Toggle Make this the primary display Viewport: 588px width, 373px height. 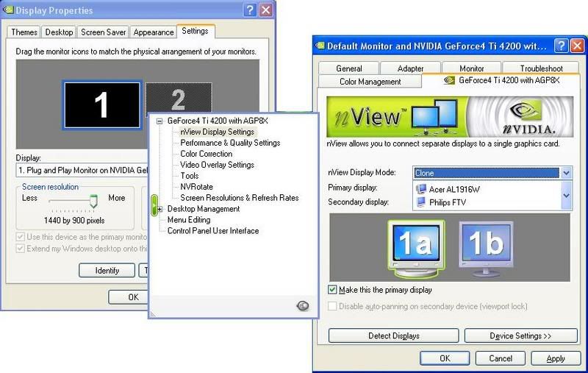[332, 289]
